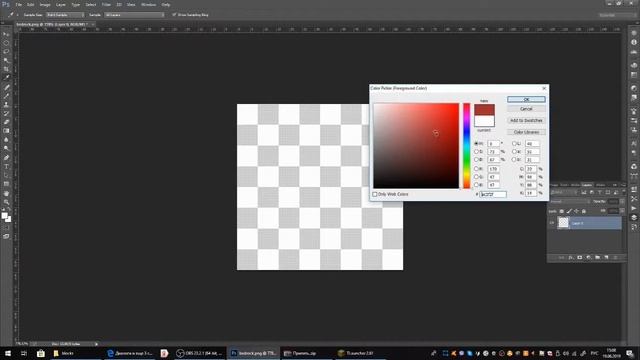Open layer blend mode dropdown

pos(570,202)
